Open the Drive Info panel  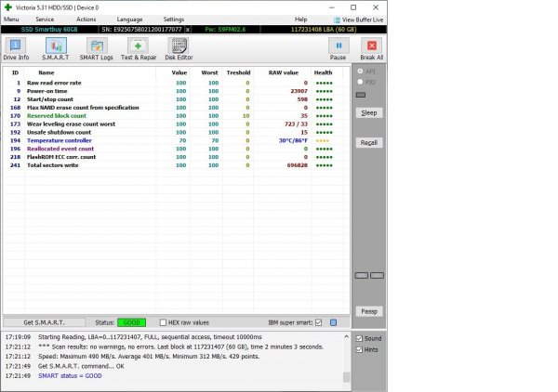pyautogui.click(x=16, y=48)
